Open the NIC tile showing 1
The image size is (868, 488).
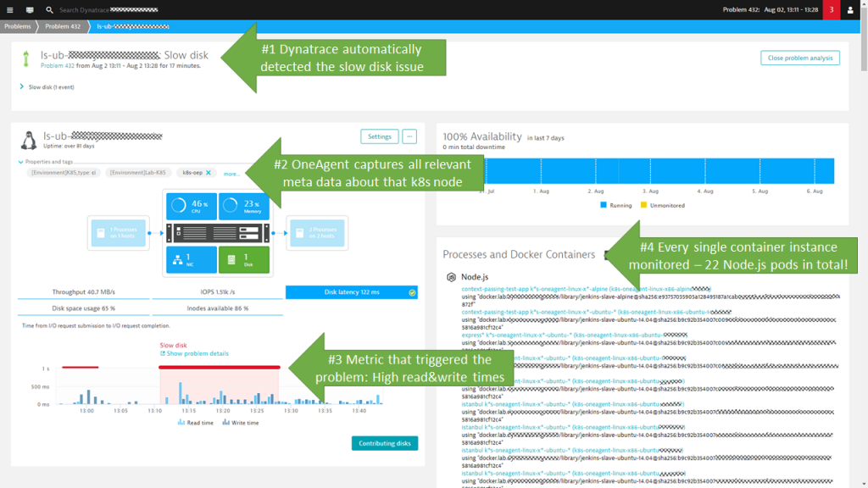pos(191,259)
